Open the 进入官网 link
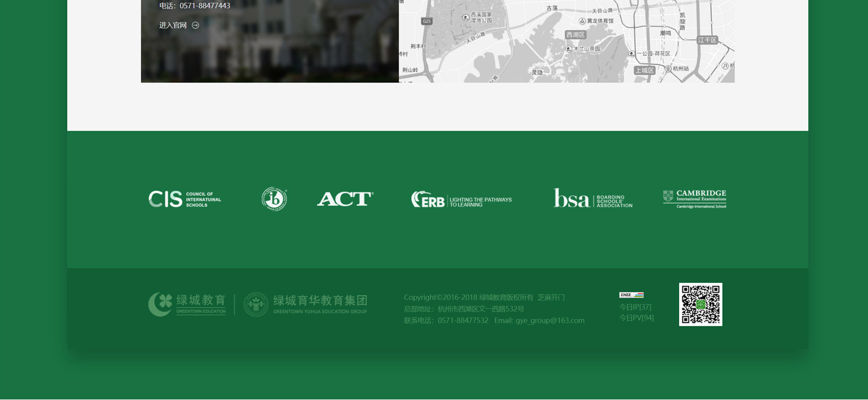Screen dimensions: 868x400 click(173, 25)
